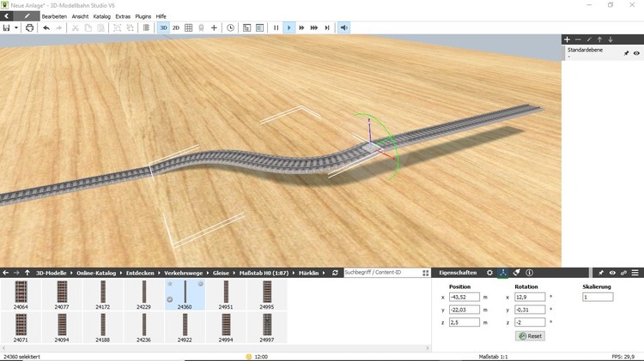
Task: Open the clock time settings icon
Action: tap(230, 27)
